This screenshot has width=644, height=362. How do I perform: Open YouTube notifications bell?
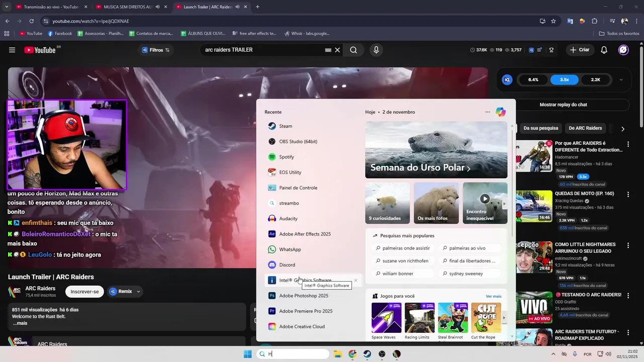pyautogui.click(x=604, y=50)
